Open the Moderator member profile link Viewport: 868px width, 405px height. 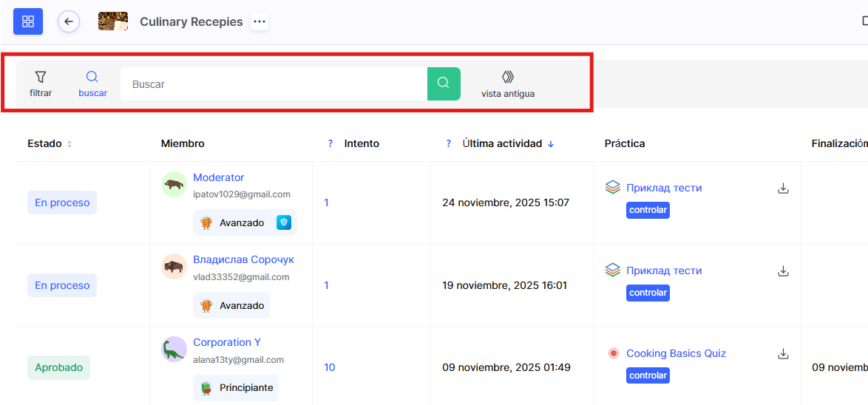pyautogui.click(x=218, y=177)
